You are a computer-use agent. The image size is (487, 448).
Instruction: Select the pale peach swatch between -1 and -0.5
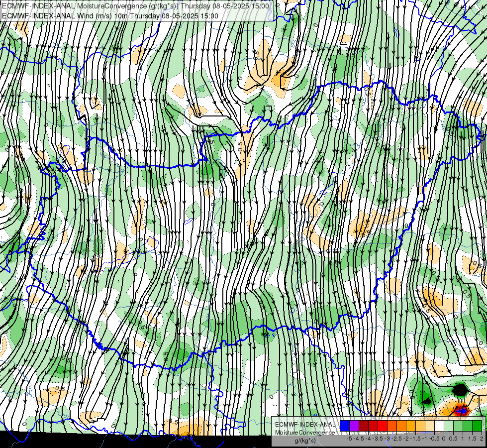click(x=430, y=426)
